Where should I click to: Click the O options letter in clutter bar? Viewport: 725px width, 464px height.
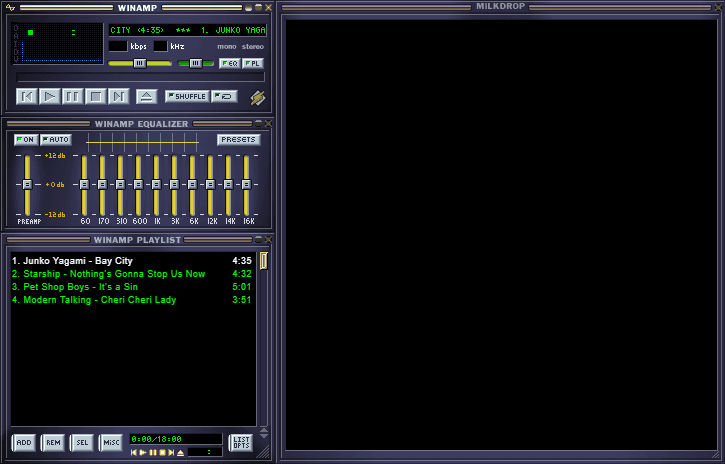pos(16,28)
